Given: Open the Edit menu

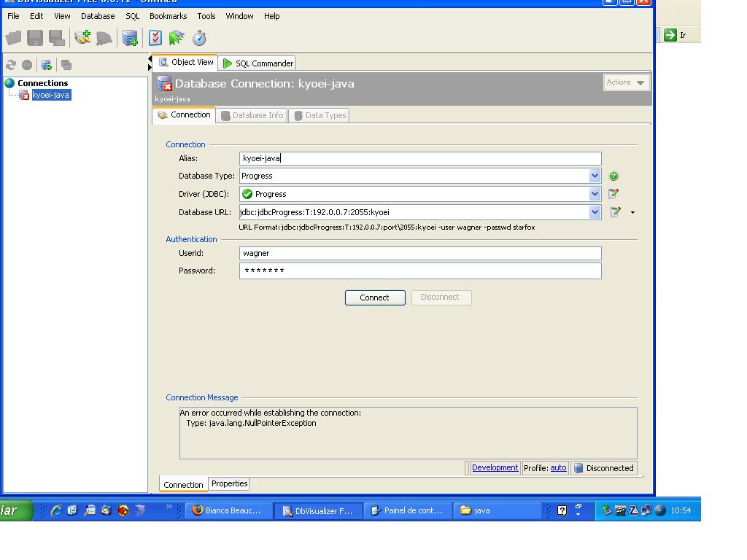Looking at the screenshot, I should [36, 16].
